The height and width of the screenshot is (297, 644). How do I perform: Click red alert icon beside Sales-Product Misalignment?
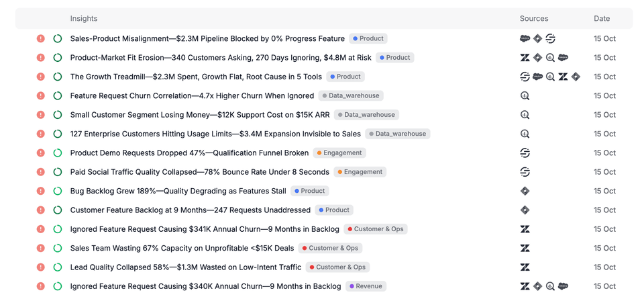(x=41, y=39)
